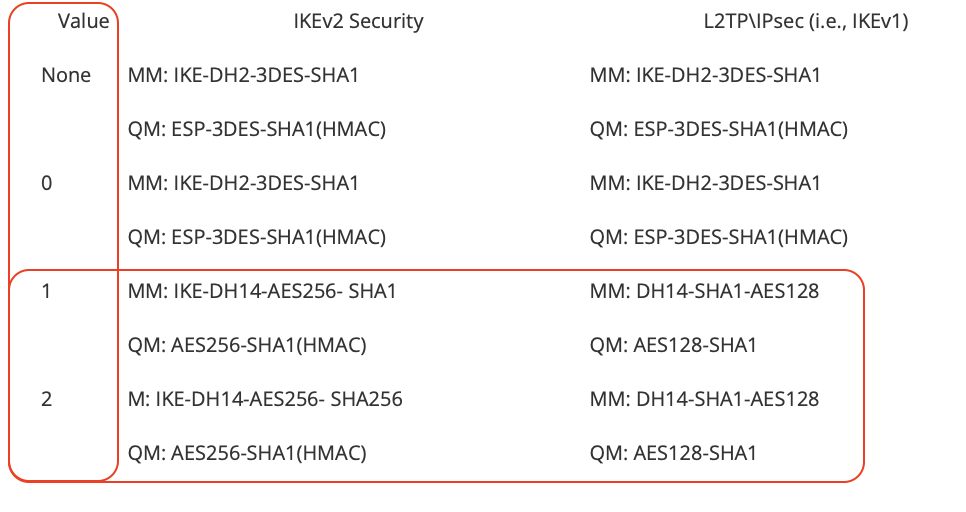Click IKEv2 QM: AES256-SHA1(HMAC) in row 2
Image resolution: width=966 pixels, height=512 pixels.
(246, 453)
